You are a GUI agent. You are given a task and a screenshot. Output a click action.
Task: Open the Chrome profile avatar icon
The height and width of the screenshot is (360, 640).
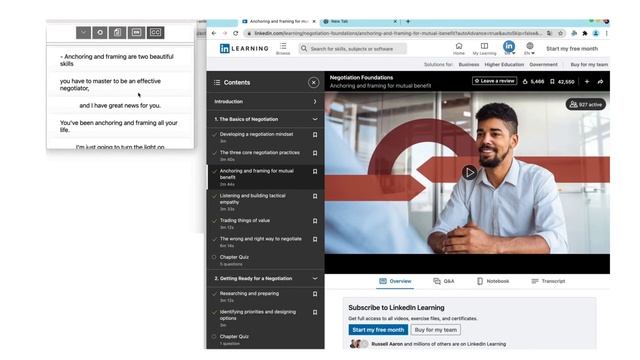click(596, 33)
